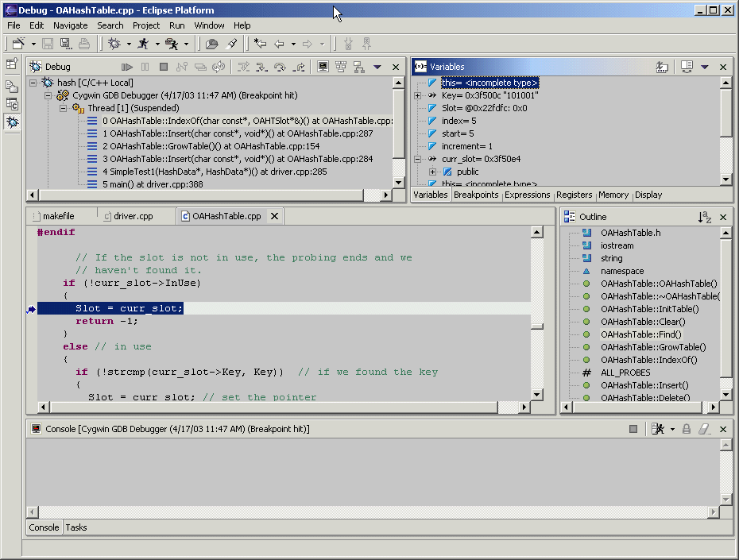Click the Debug bug icon in main toolbar

click(x=114, y=44)
